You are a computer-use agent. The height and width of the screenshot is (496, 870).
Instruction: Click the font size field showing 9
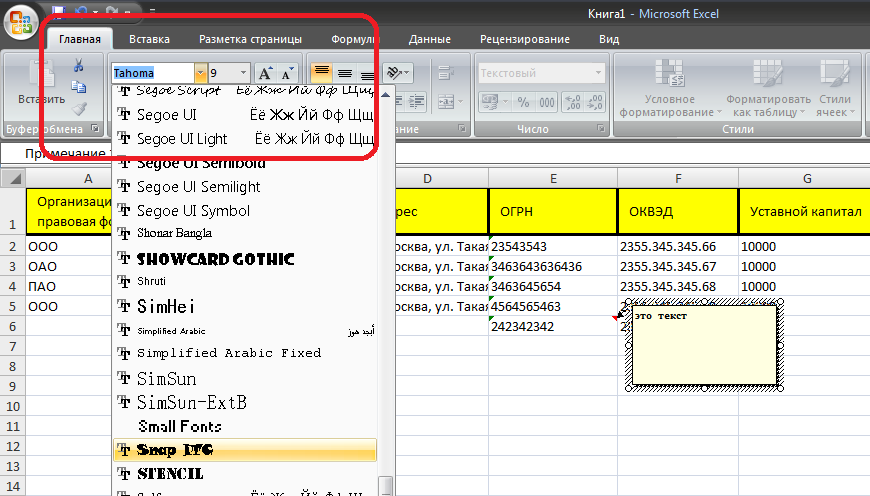(222, 73)
